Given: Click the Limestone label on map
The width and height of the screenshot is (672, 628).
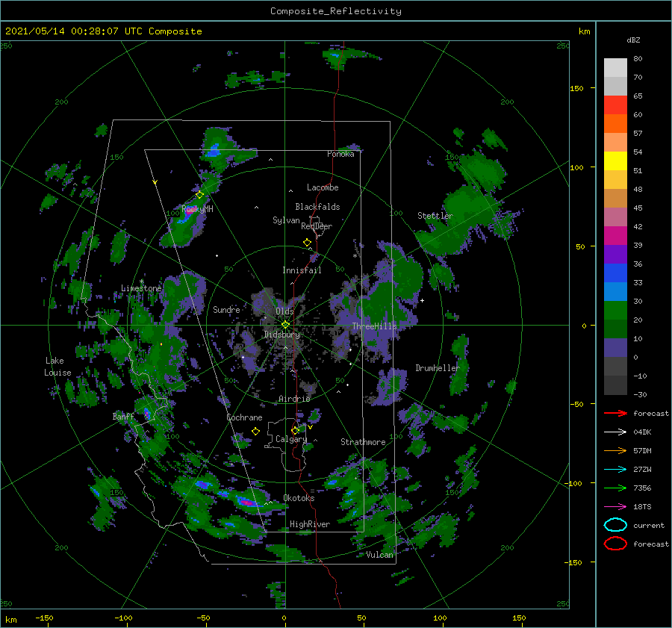Looking at the screenshot, I should [x=141, y=288].
